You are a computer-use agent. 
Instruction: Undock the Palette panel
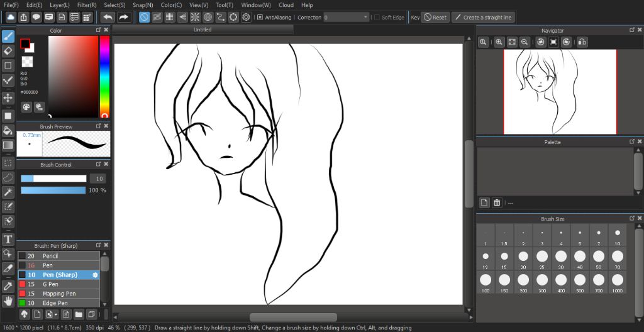(x=631, y=141)
